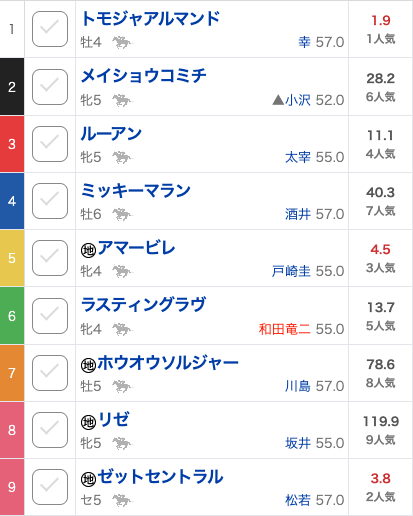Enable checkbox for horse number 9
This screenshot has height=516, width=413.
50,487
